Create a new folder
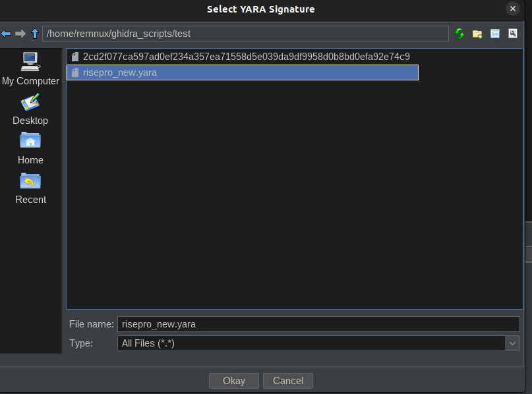This screenshot has height=394, width=532. [x=477, y=34]
